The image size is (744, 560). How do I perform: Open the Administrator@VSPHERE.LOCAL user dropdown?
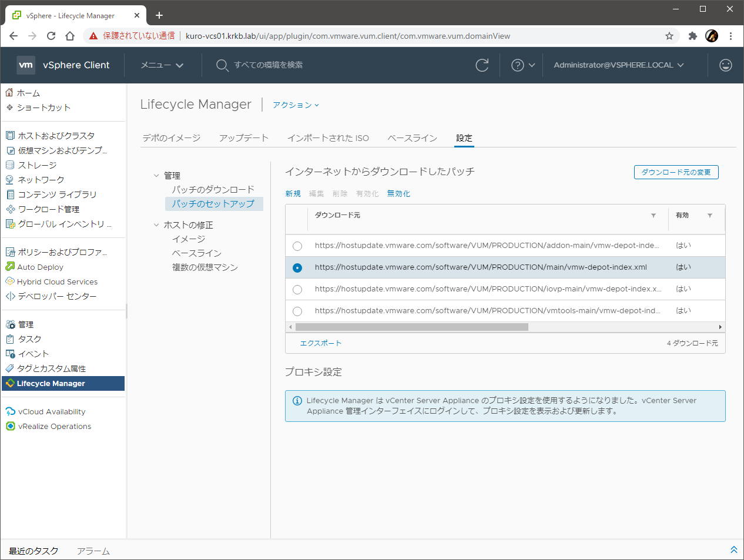pos(618,65)
